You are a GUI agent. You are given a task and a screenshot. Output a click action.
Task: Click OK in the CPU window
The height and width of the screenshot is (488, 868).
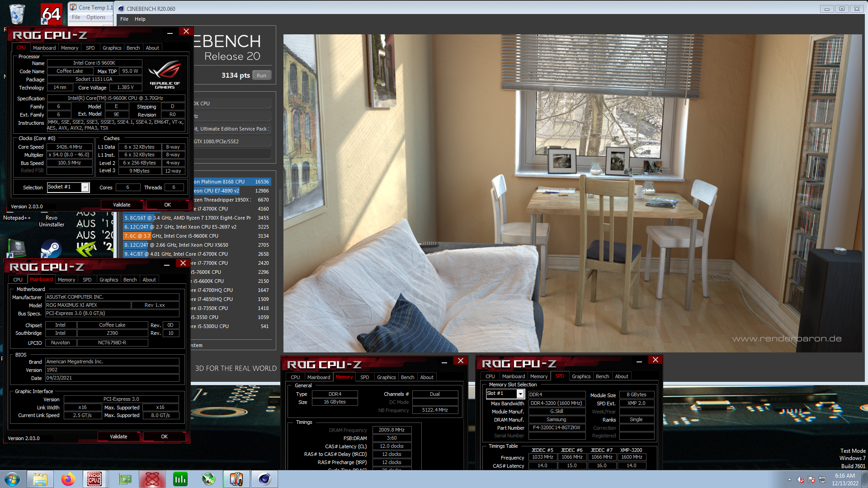click(x=167, y=205)
